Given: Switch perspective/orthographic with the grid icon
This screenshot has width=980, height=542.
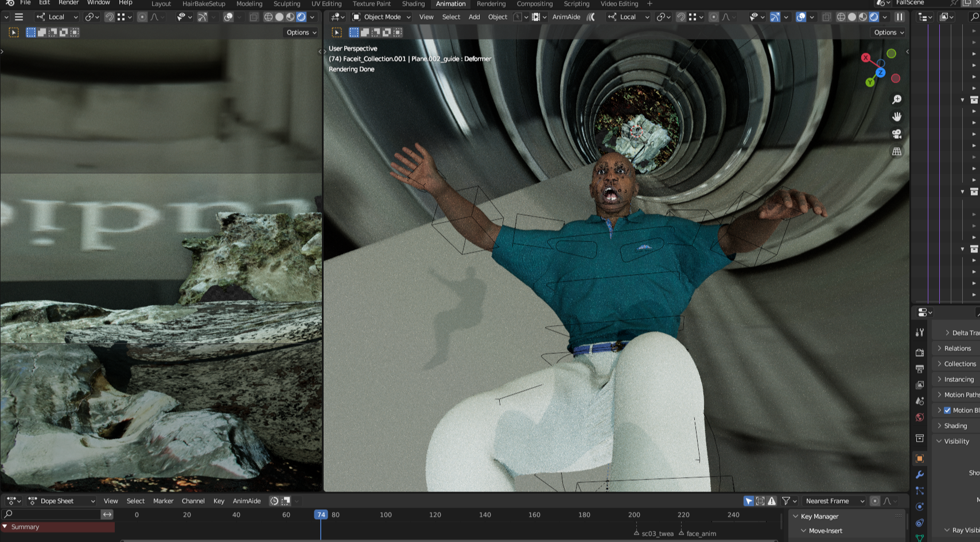Looking at the screenshot, I should pos(896,151).
